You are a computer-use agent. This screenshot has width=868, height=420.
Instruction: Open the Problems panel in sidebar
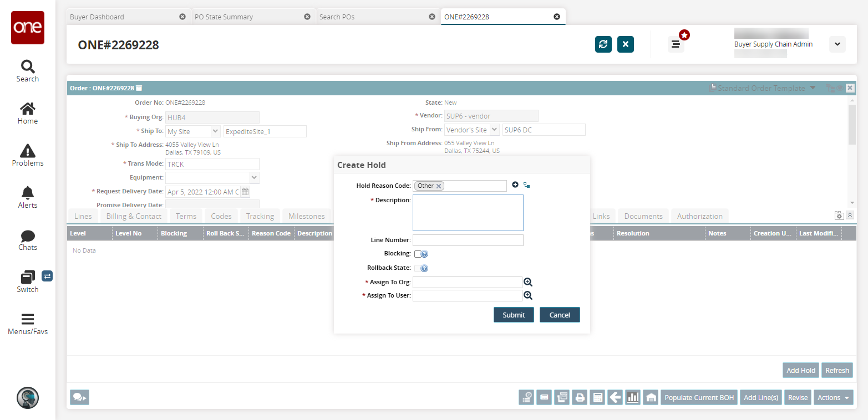click(x=27, y=155)
